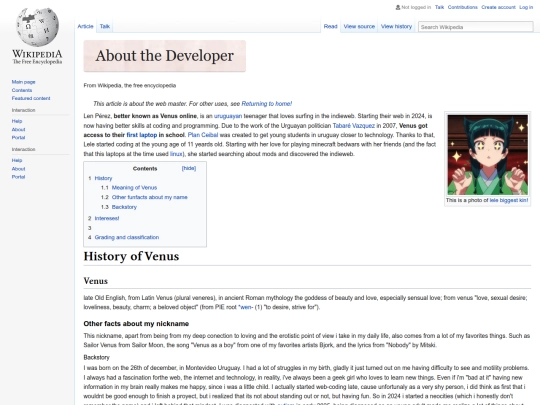Screen dimensions: 540x405
Task: Follow the Returning to home! link
Action: (x=267, y=104)
